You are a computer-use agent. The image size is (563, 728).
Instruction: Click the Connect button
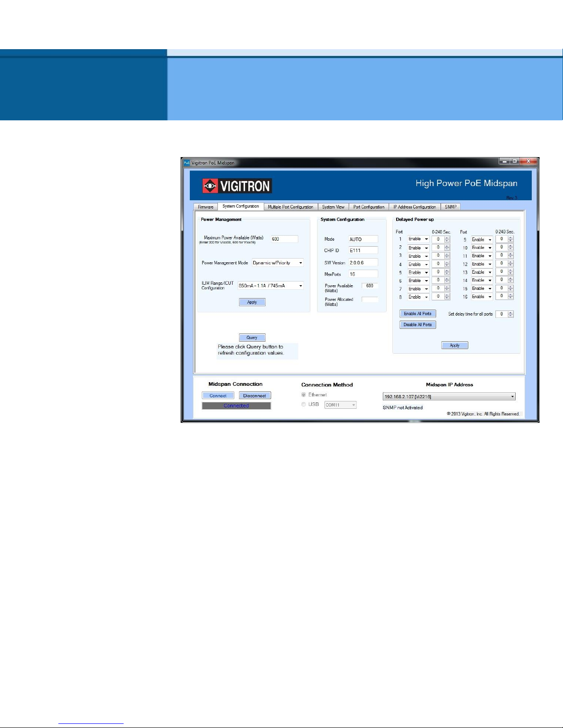pyautogui.click(x=218, y=395)
